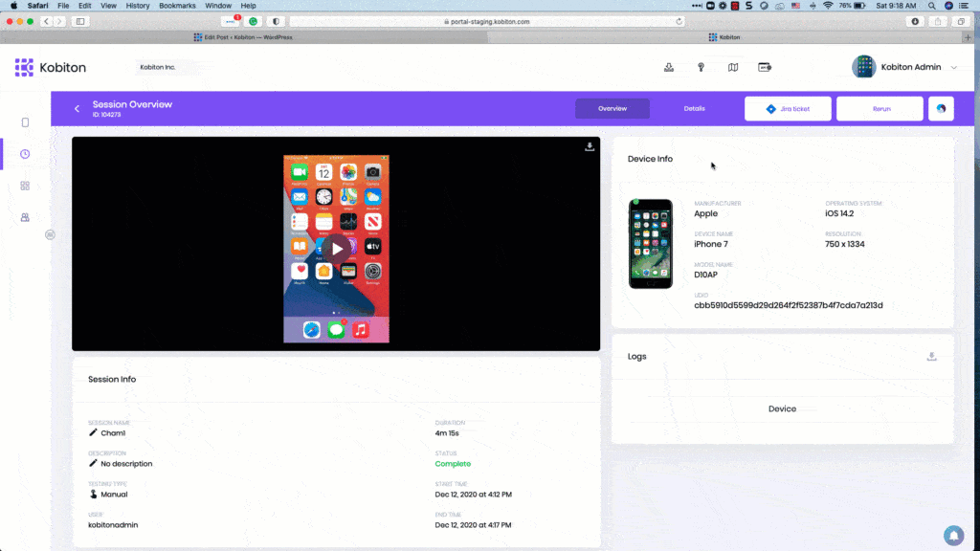Open the Kobiton Admin user dropdown
This screenshot has width=980, height=551.
pyautogui.click(x=953, y=68)
